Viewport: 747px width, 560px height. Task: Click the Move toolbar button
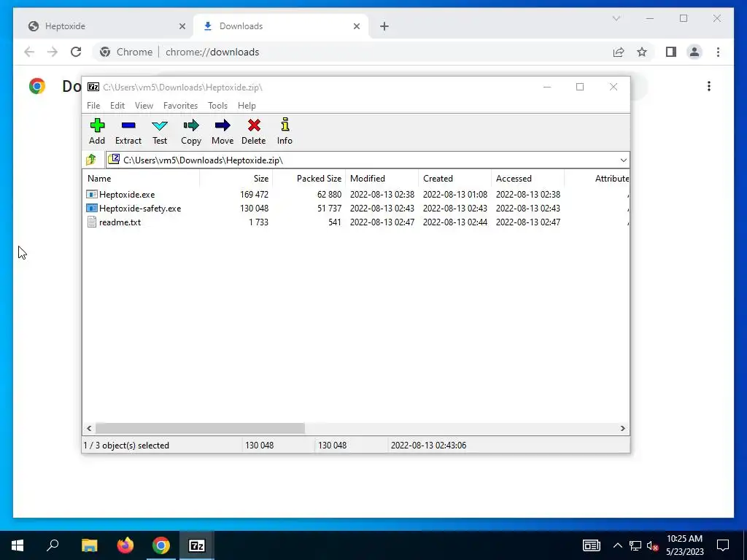pyautogui.click(x=222, y=131)
